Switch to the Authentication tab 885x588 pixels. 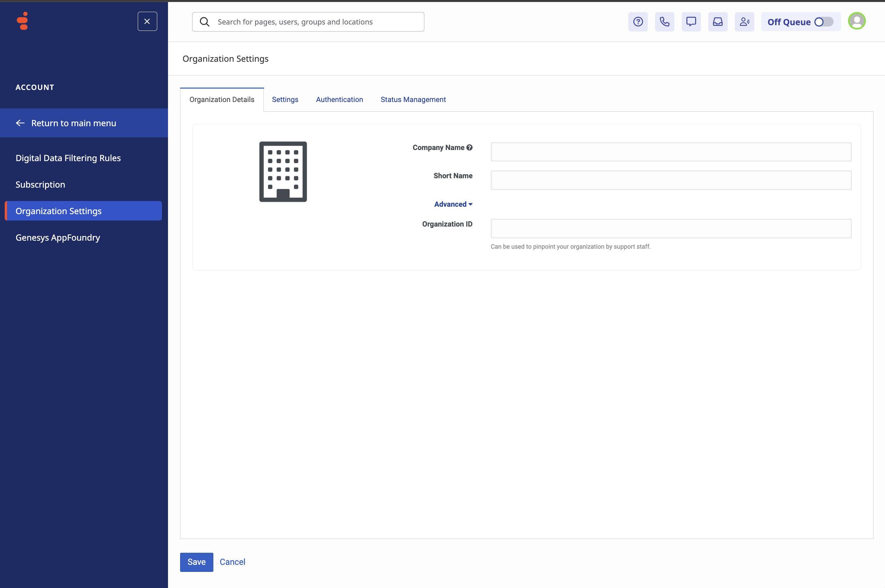click(x=339, y=99)
